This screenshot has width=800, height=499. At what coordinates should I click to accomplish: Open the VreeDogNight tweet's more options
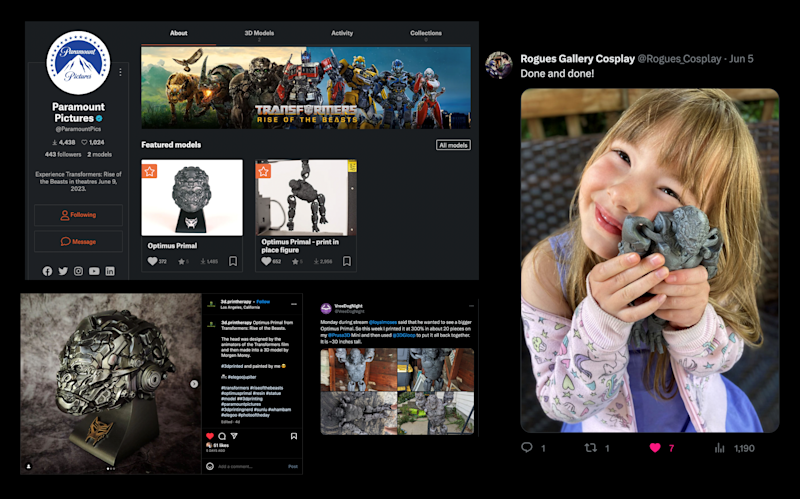471,306
